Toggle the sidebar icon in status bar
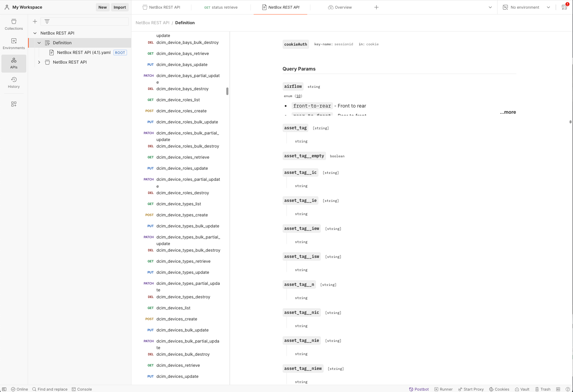This screenshot has width=573, height=392. pyautogui.click(x=4, y=389)
